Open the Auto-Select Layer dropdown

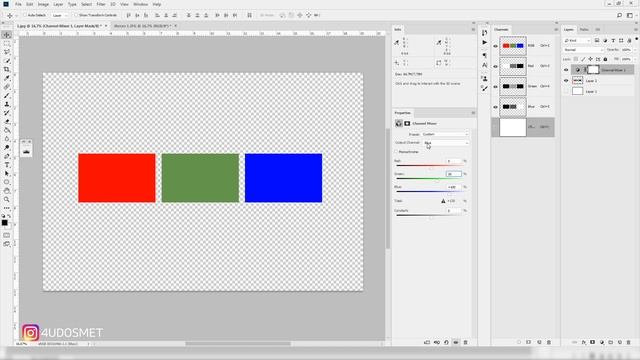[60, 16]
